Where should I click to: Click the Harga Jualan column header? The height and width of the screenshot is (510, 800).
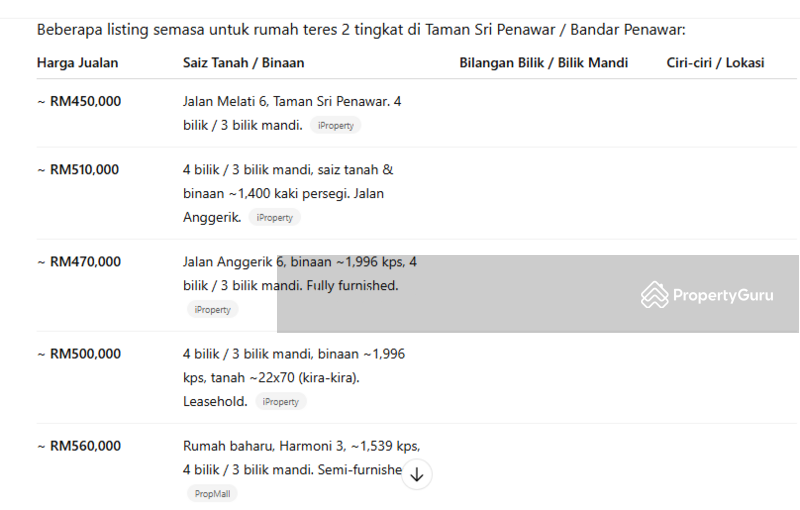point(78,63)
